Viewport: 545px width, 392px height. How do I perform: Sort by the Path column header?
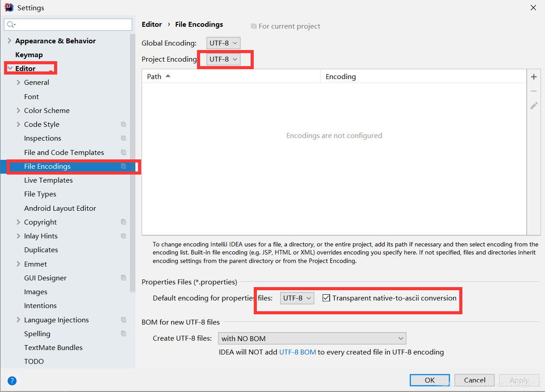pos(231,76)
